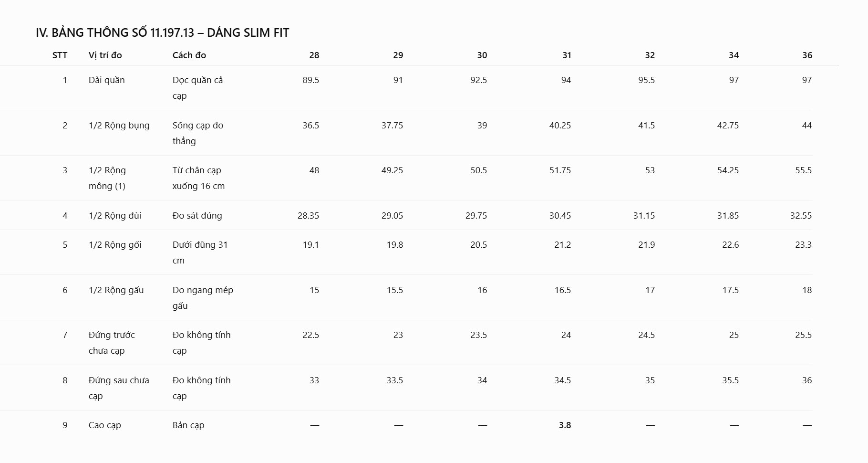This screenshot has width=868, height=463.
Task: Click the Cách đo column header
Action: tap(189, 55)
